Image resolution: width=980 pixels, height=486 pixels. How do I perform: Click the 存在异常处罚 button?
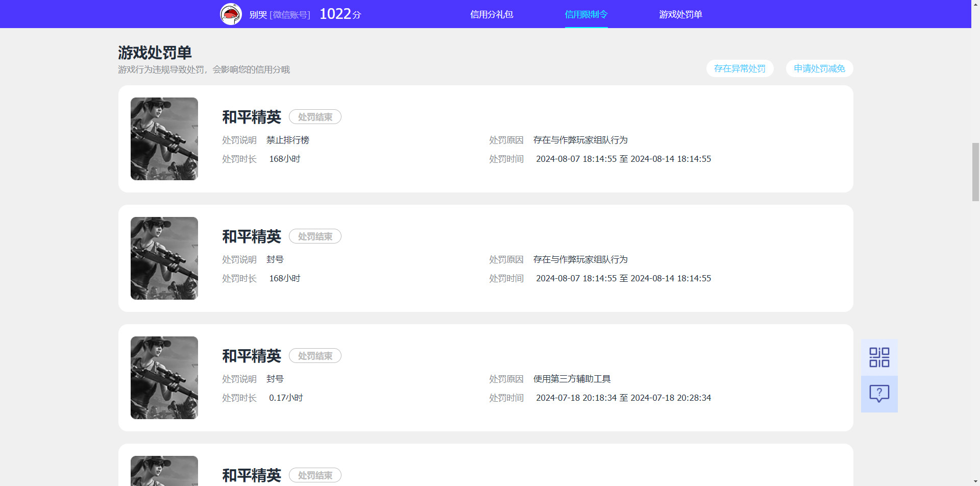pyautogui.click(x=740, y=68)
